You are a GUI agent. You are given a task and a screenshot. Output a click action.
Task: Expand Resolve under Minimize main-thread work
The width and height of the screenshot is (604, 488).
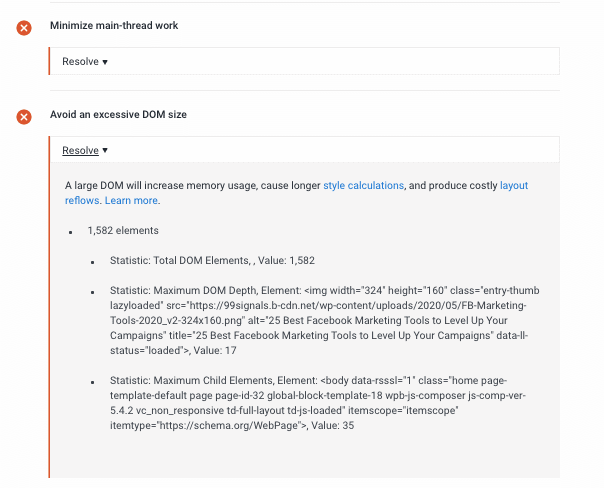point(85,61)
